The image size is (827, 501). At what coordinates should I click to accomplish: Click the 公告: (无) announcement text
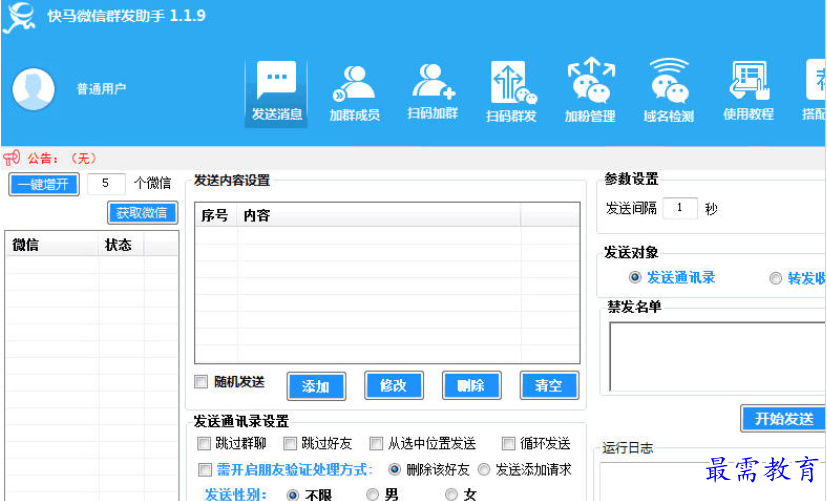tap(62, 158)
